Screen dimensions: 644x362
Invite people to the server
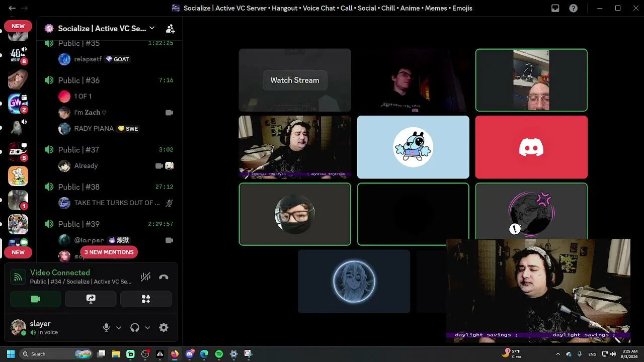(x=170, y=29)
